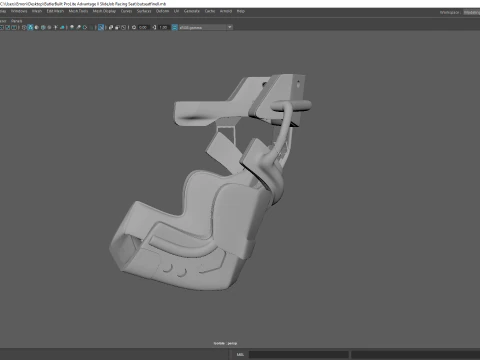Screen dimensions: 480x360
Task: Click the Workspace label text
Action: 450,12
